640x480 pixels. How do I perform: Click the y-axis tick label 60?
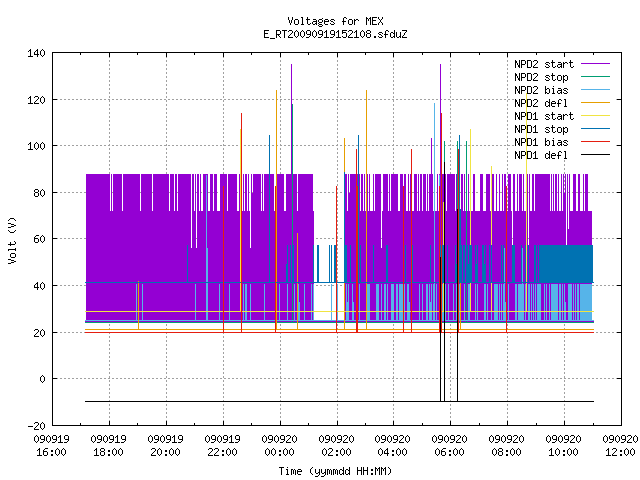(39, 239)
